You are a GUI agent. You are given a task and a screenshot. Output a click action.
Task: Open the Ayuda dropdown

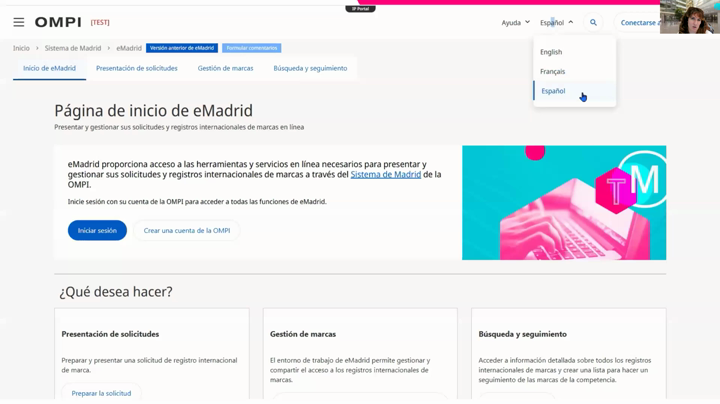pos(515,22)
